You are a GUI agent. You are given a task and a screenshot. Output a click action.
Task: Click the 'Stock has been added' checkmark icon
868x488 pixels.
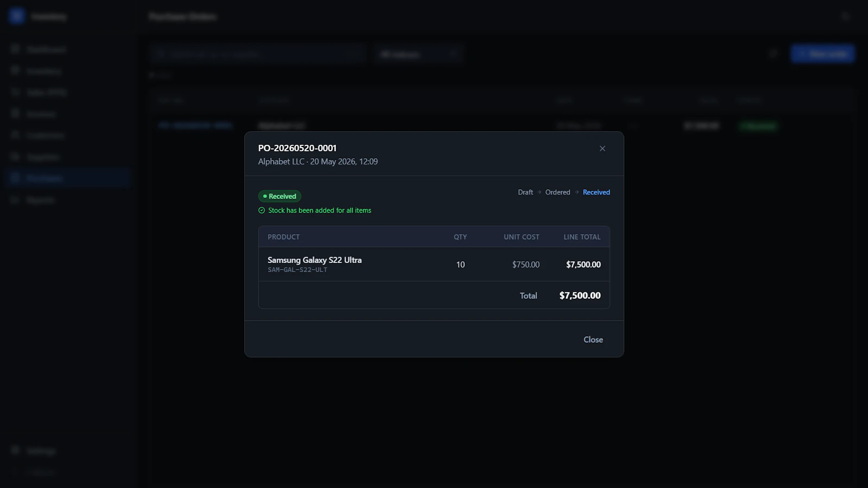pyautogui.click(x=261, y=210)
